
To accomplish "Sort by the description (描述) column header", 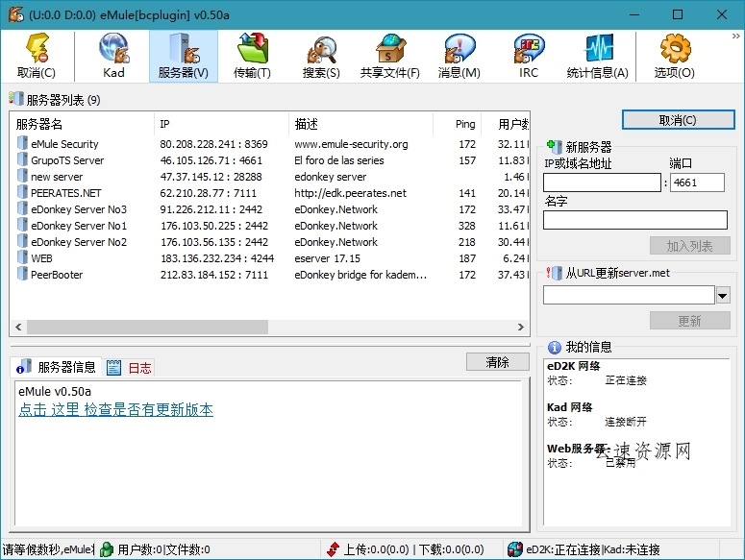I will (x=361, y=124).
